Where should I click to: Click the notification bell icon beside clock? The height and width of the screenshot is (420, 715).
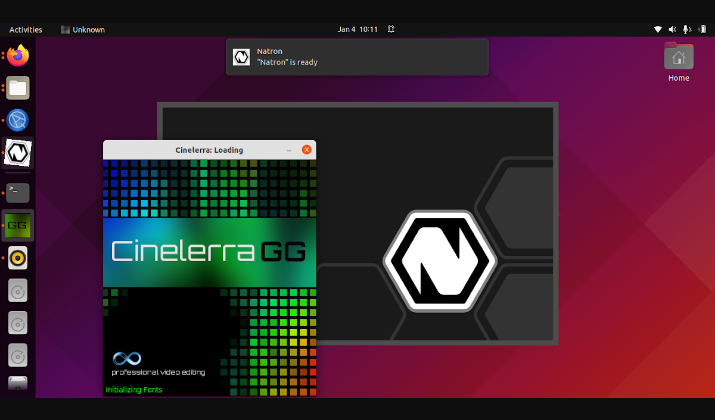coord(391,29)
